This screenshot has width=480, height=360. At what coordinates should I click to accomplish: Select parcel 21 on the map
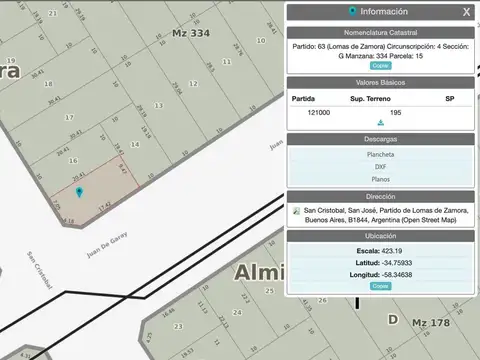pyautogui.click(x=53, y=13)
